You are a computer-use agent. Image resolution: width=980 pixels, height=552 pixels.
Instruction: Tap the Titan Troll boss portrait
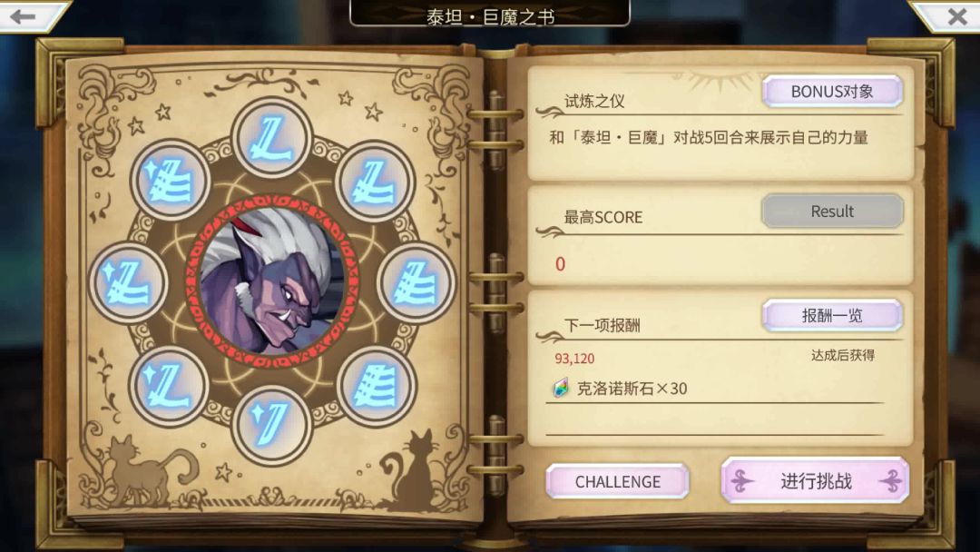pos(272,281)
